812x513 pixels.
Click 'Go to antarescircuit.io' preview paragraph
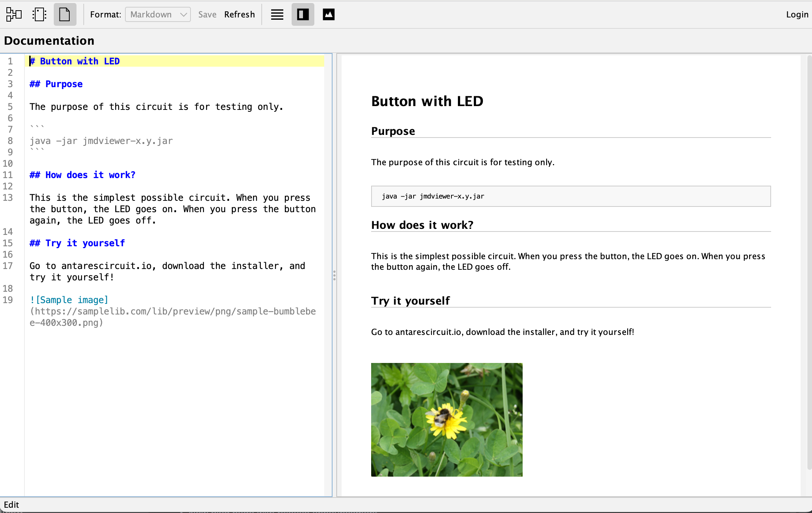[x=503, y=332]
